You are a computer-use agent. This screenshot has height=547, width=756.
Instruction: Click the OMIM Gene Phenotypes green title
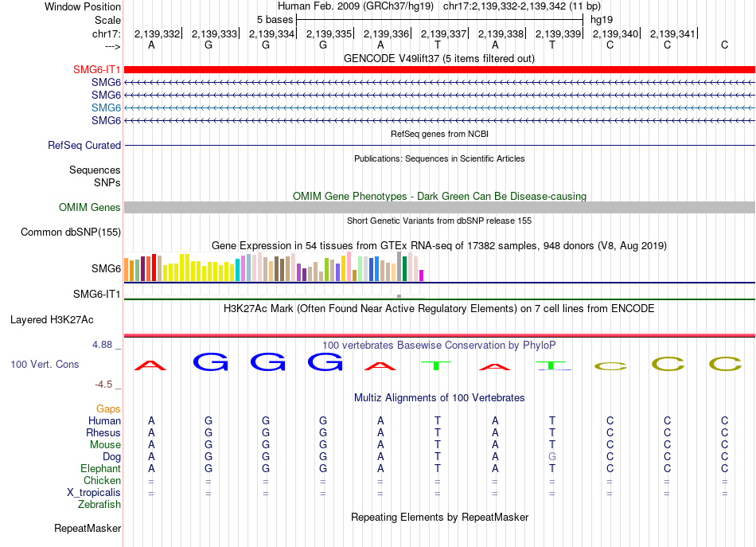pyautogui.click(x=439, y=197)
